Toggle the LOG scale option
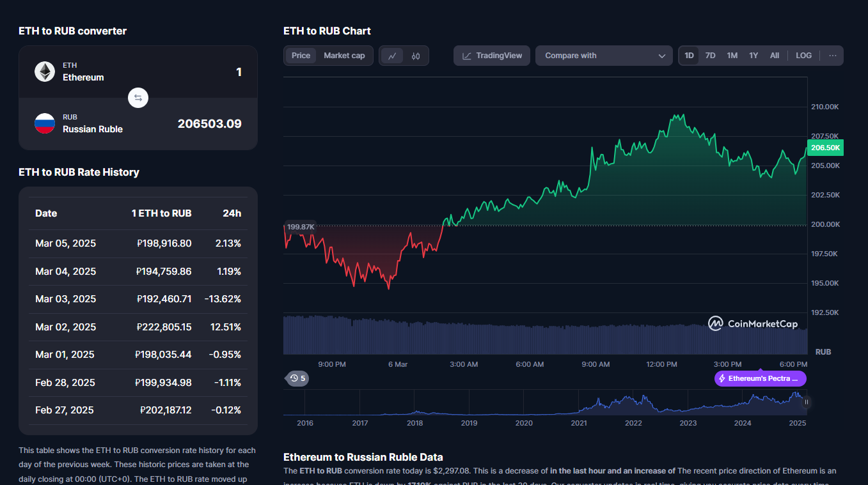 point(803,56)
